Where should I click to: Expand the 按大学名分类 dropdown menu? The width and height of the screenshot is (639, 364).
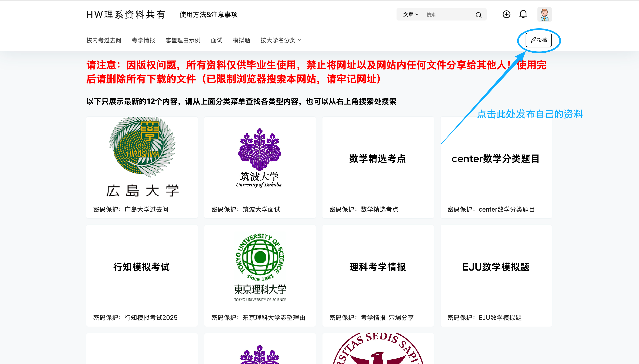pos(281,40)
